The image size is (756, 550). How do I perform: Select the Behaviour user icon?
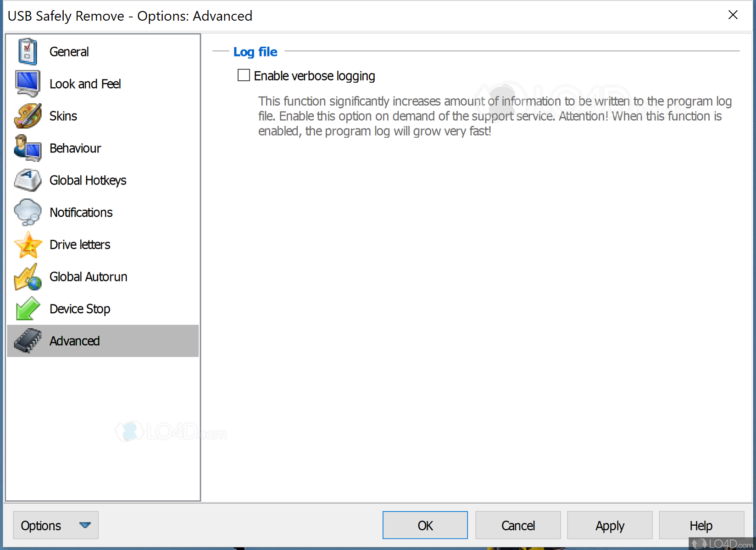tap(27, 148)
